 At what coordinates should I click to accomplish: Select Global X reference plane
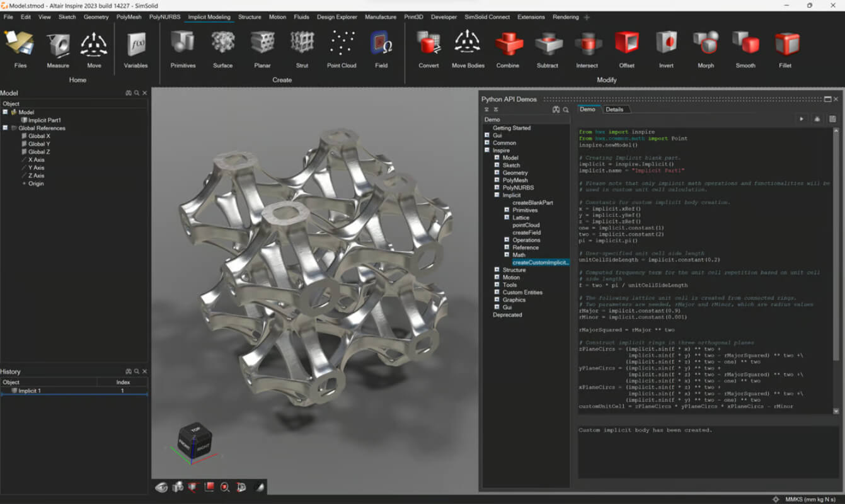(39, 136)
